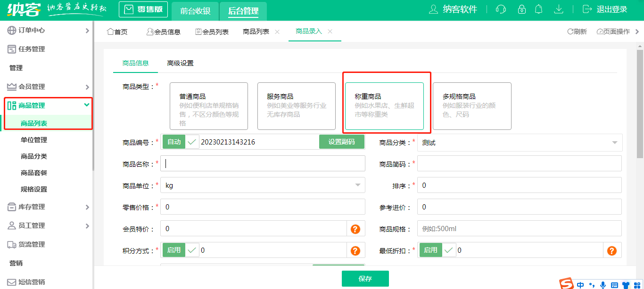This screenshot has width=644, height=289.
Task: Toggle 自动 for the product number
Action: click(x=174, y=141)
